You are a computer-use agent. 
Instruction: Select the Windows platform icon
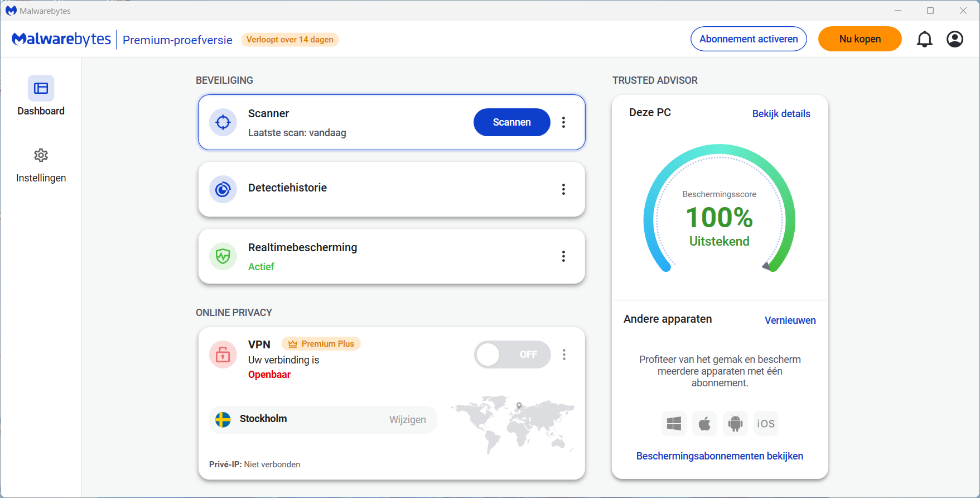(674, 424)
